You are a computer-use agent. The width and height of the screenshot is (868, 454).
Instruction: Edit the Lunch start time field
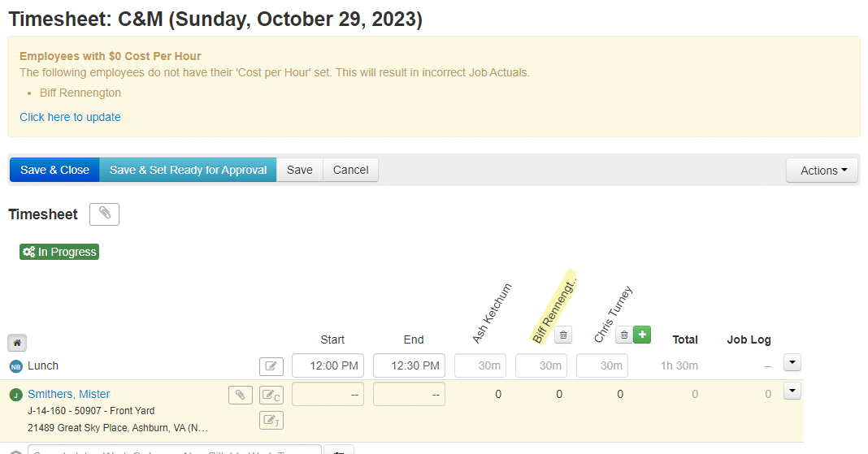point(328,365)
